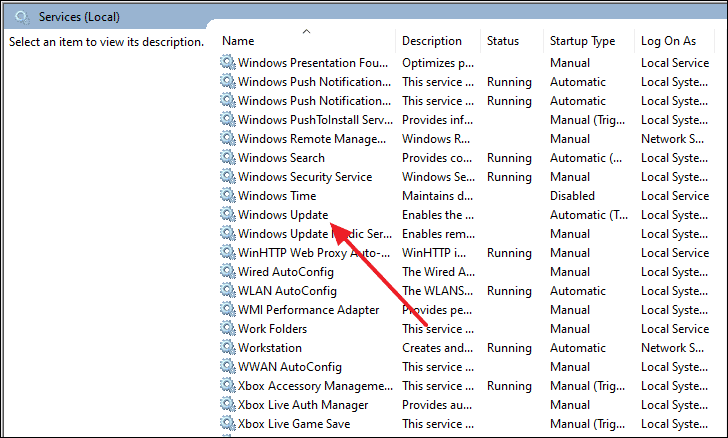The width and height of the screenshot is (728, 438).
Task: Sort services by the Name column header
Action: point(238,41)
